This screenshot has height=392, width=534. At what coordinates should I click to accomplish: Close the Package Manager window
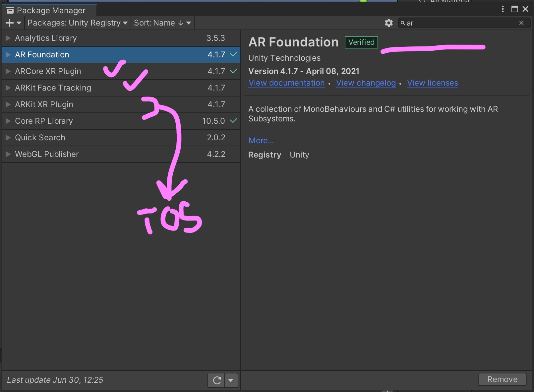(525, 9)
